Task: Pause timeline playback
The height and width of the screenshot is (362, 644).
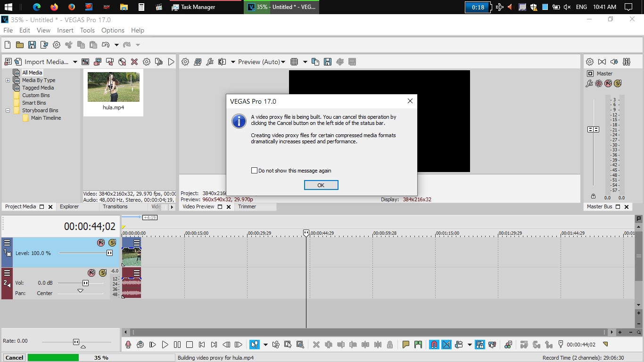Action: pos(177,345)
